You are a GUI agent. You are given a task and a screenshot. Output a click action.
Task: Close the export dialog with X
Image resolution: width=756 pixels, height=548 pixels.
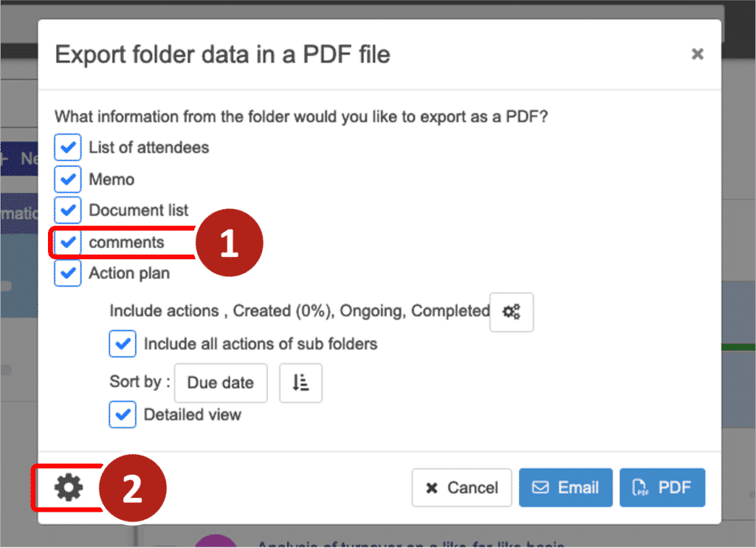(x=697, y=54)
